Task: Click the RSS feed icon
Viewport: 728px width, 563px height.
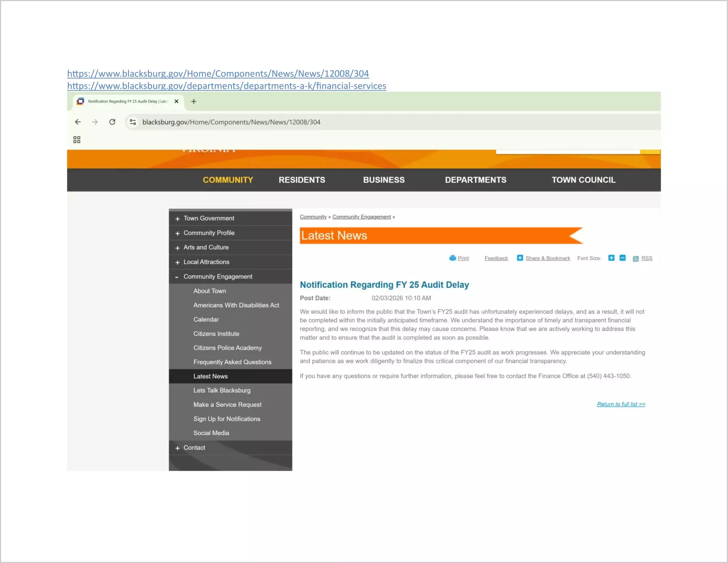Action: (636, 259)
